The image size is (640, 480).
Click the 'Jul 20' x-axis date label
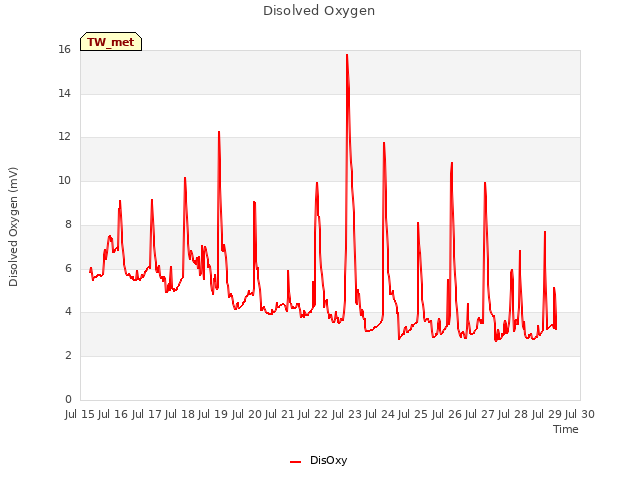pyautogui.click(x=247, y=414)
